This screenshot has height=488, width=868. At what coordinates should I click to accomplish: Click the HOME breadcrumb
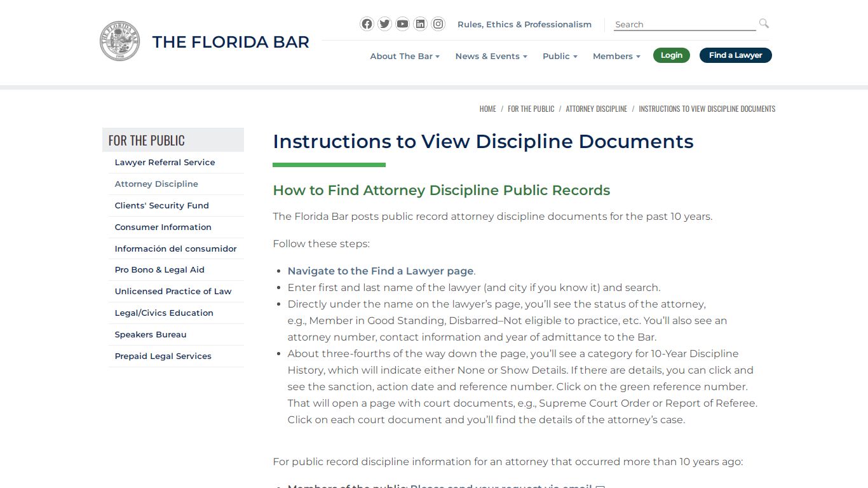[487, 109]
